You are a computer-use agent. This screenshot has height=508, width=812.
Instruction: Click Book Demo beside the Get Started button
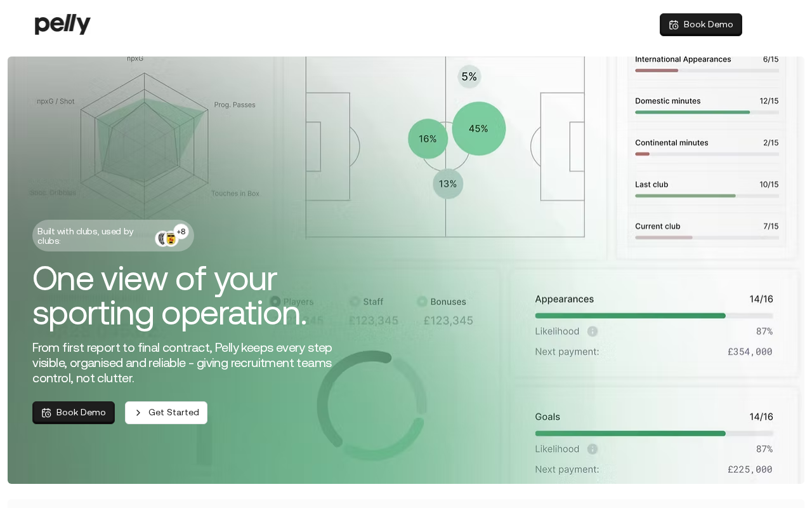point(74,413)
